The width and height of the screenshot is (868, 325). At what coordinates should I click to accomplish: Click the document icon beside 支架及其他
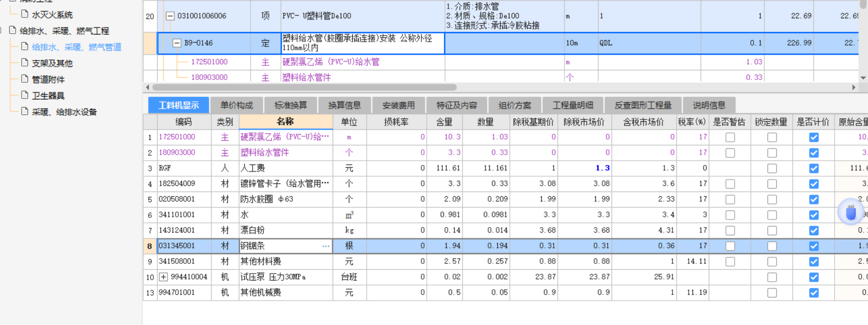24,63
